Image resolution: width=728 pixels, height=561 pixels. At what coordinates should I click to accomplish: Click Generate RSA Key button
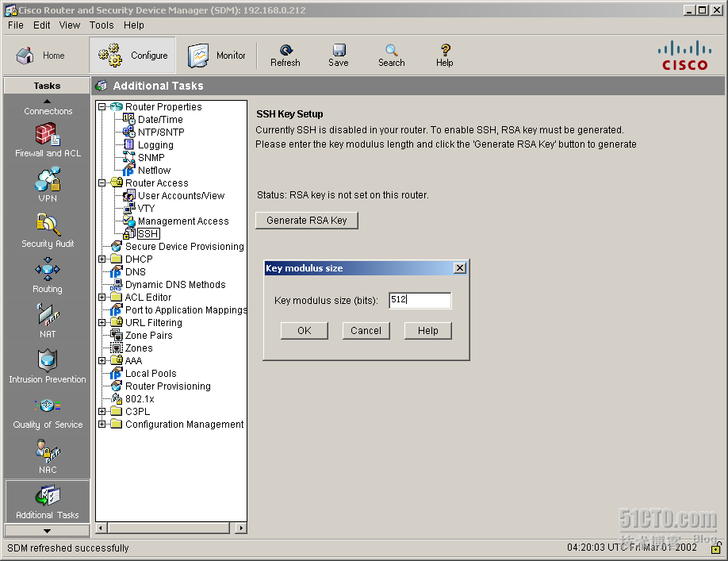(307, 220)
